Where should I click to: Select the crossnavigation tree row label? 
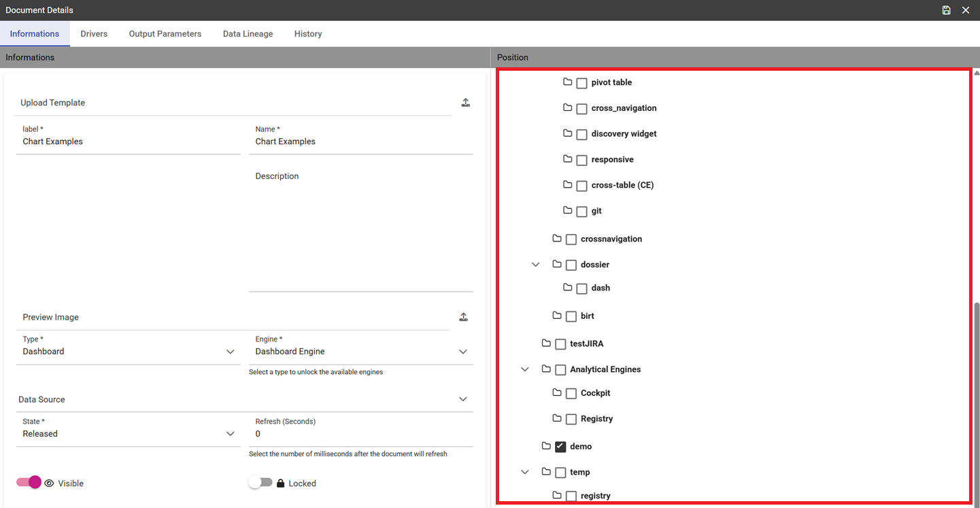pyautogui.click(x=611, y=239)
